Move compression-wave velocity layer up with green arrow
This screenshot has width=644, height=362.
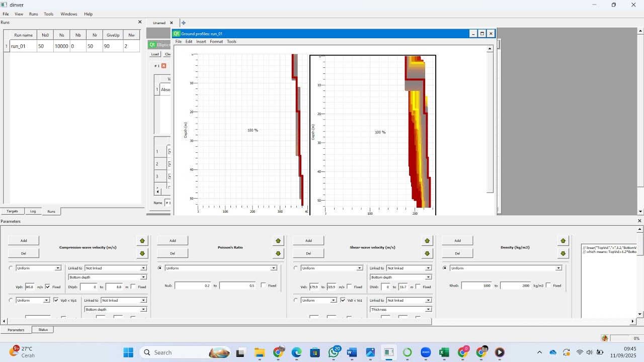coord(142,241)
